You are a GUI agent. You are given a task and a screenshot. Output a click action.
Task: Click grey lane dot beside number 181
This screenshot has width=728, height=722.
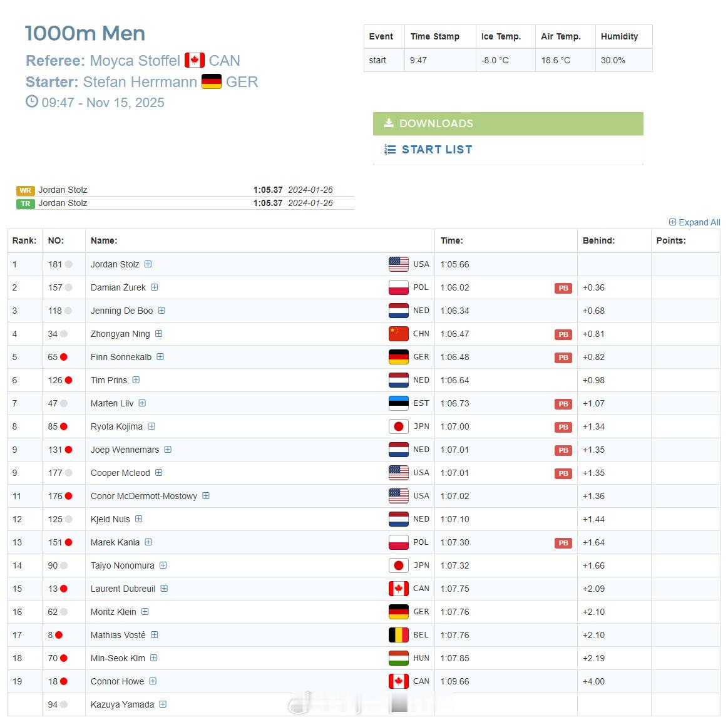(x=69, y=264)
